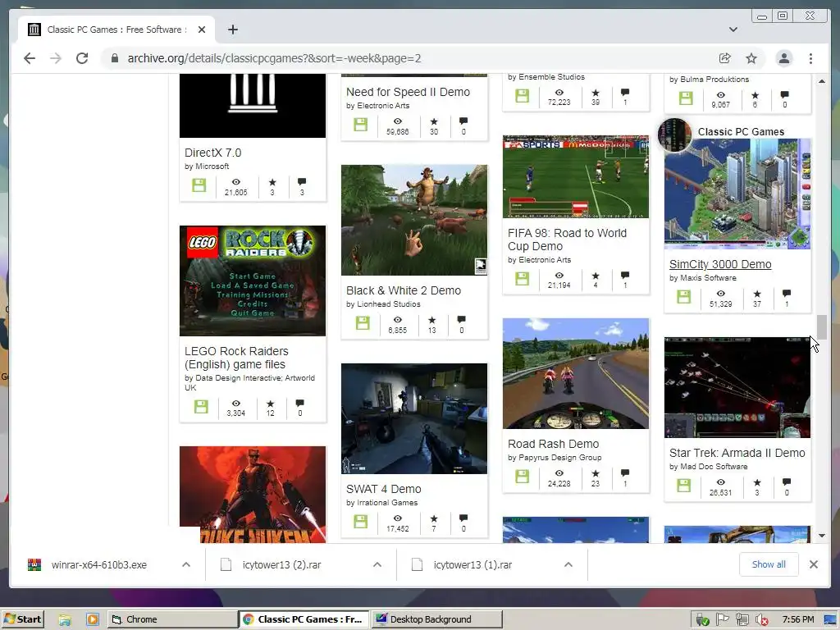Click the SWAT 4 screenshot thumbnail
840x630 pixels.
414,418
